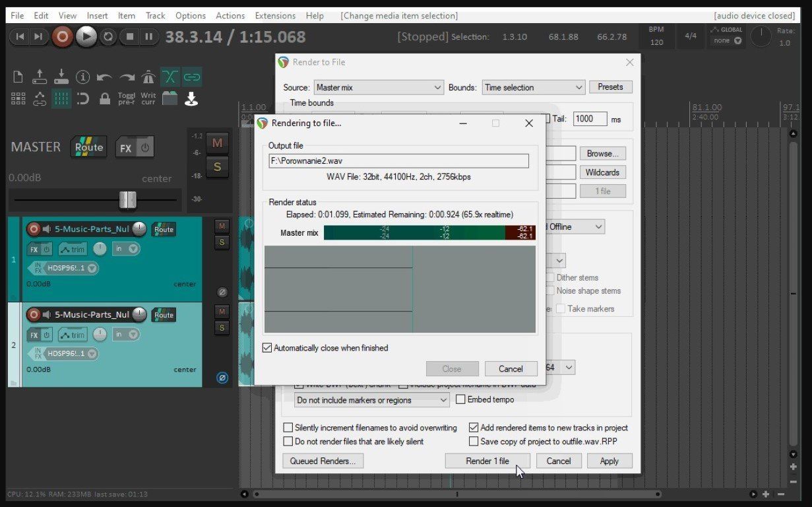Viewport: 812px width, 507px height.
Task: Click the Open Project toolbar icon
Action: (x=40, y=77)
